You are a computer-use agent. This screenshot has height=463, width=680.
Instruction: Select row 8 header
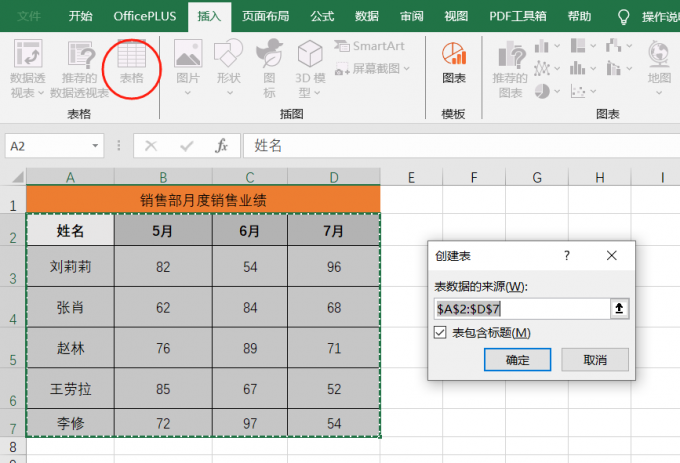(13, 446)
